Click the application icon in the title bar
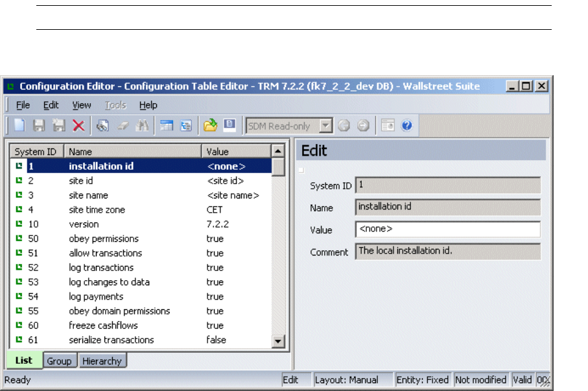Viewport: 588px width, 391px height. (10, 86)
